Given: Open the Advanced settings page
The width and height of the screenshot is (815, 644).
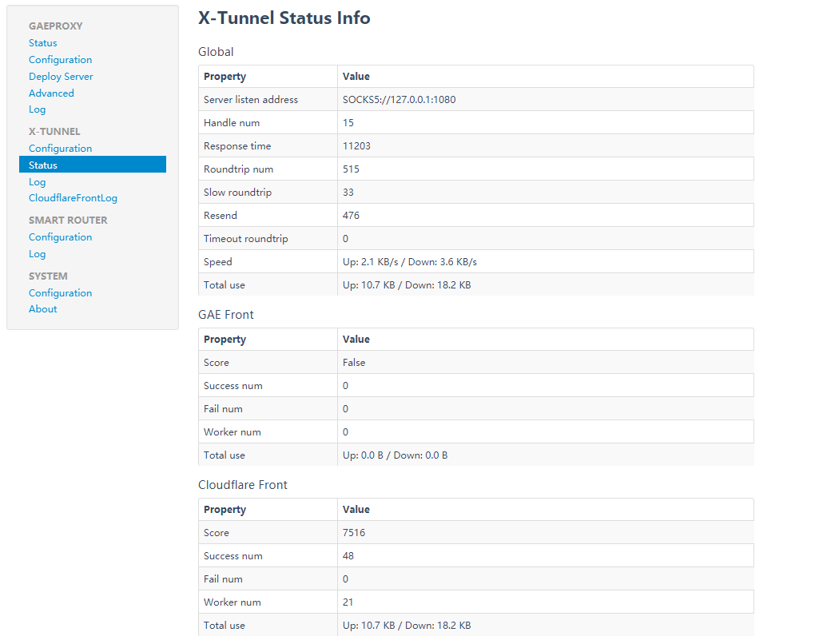Looking at the screenshot, I should (51, 93).
